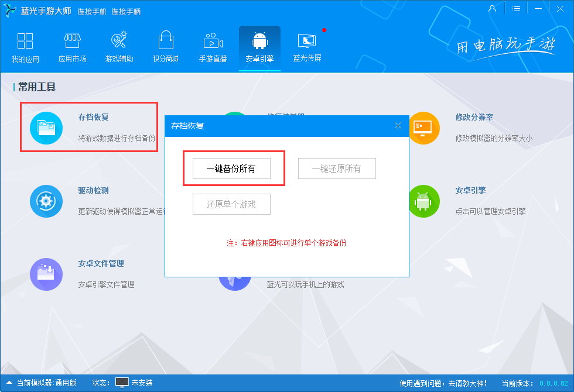The image size is (574, 392).
Task: Click the 存档恢复 archive folder icon
Action: [46, 128]
